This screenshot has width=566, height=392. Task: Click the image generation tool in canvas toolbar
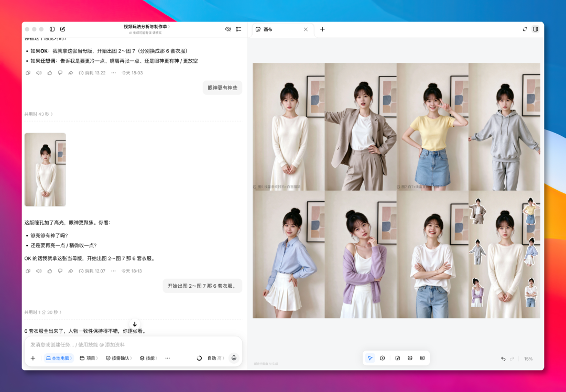click(410, 358)
